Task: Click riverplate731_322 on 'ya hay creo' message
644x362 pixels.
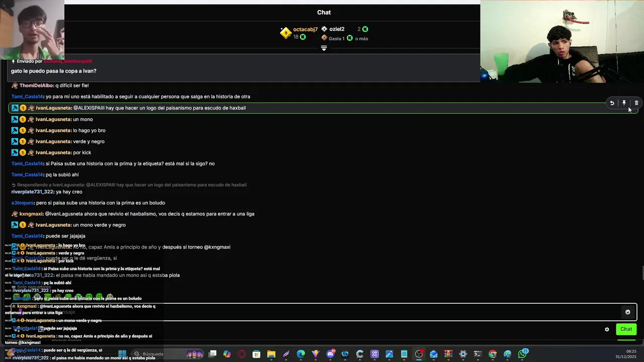Action: pyautogui.click(x=32, y=192)
